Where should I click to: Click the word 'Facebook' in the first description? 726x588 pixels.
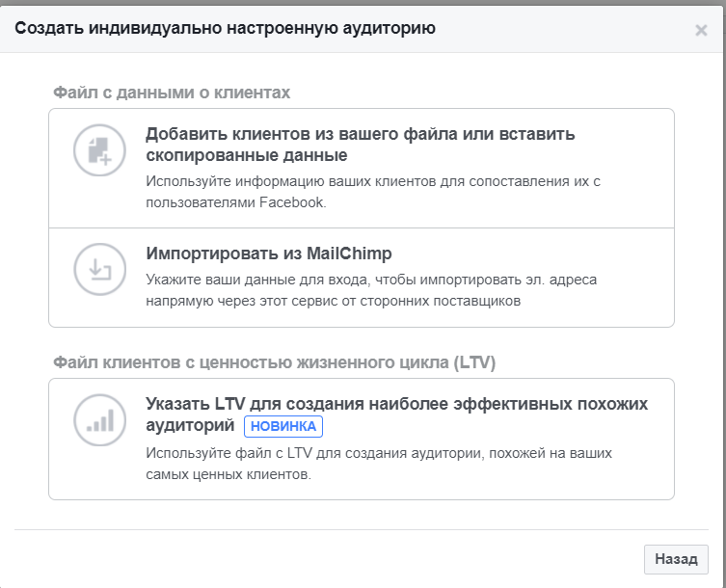[x=292, y=202]
